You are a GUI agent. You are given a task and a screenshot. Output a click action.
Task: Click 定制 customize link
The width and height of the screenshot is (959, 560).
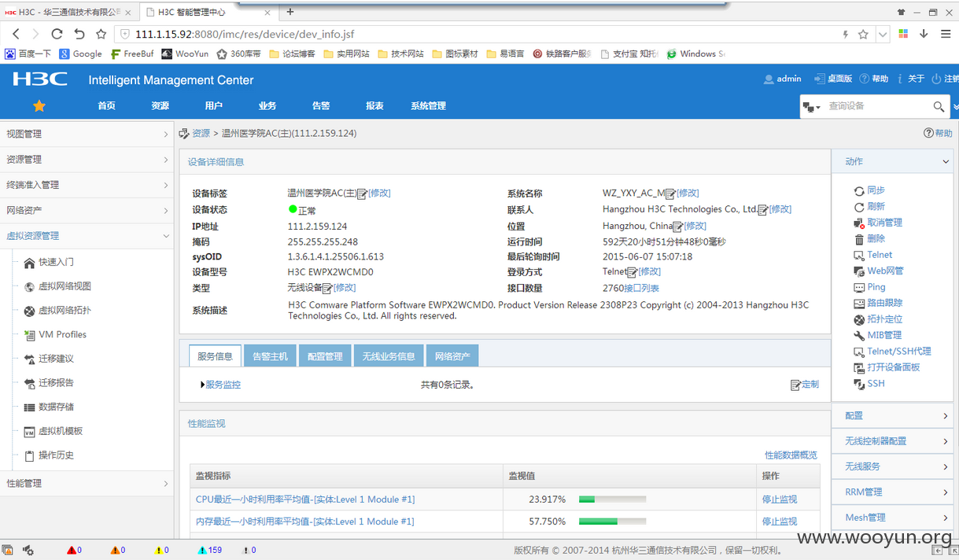tap(810, 385)
